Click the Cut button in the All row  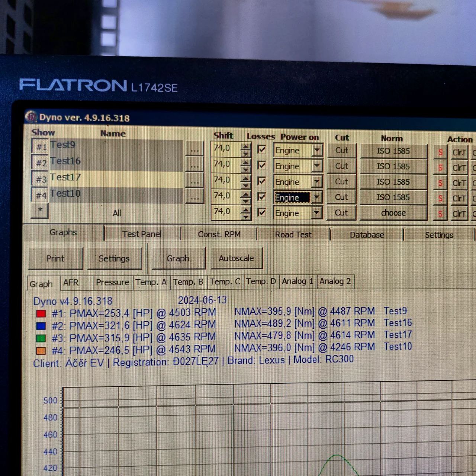click(x=341, y=213)
